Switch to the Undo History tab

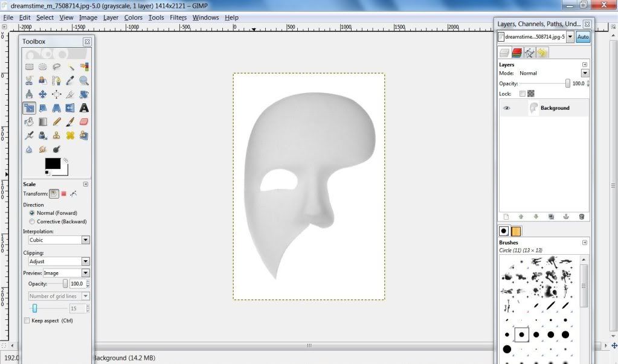point(542,53)
